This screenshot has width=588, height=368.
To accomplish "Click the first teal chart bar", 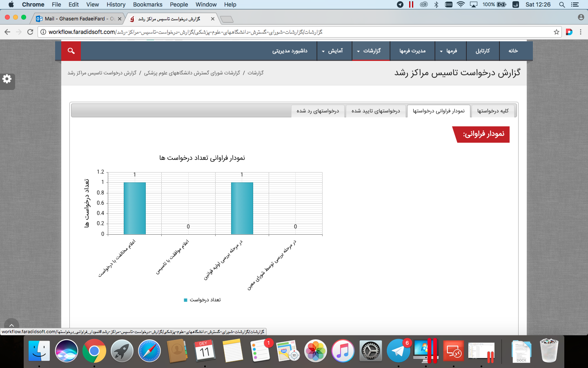I will click(x=135, y=208).
